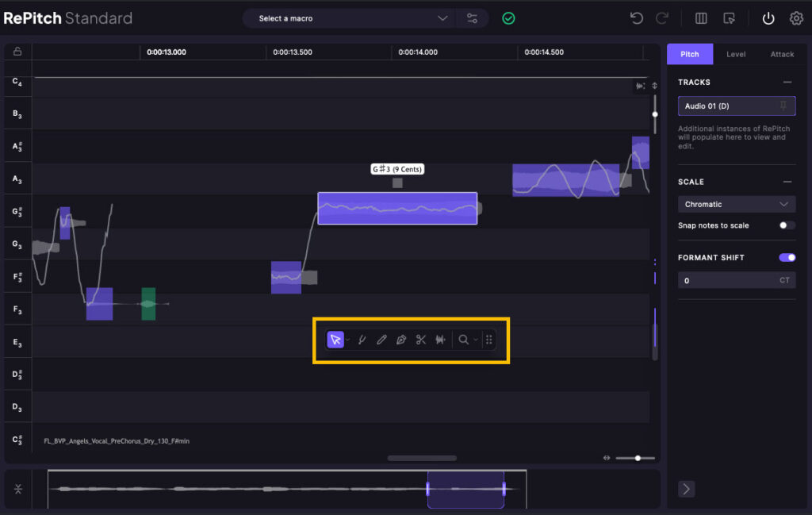Toggle the plugin power button
This screenshot has width=812, height=515.
[x=768, y=18]
